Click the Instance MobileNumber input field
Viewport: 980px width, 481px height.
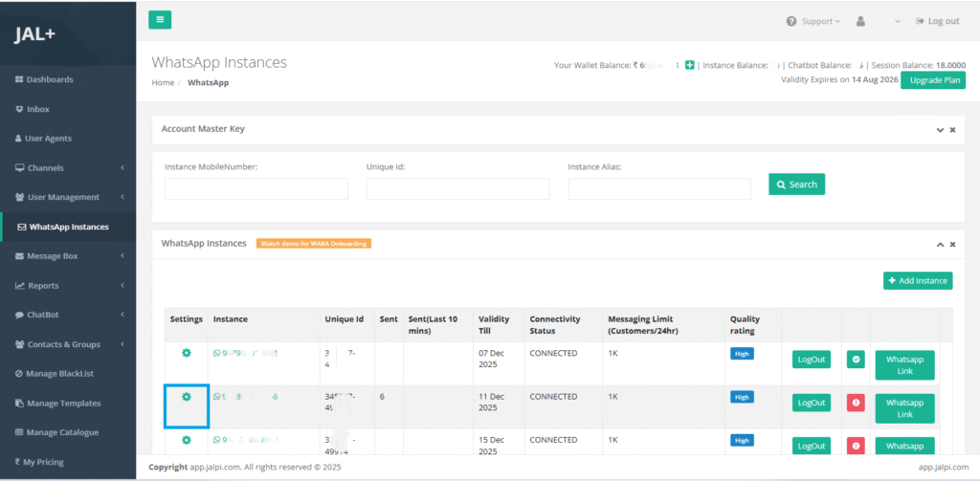point(256,188)
